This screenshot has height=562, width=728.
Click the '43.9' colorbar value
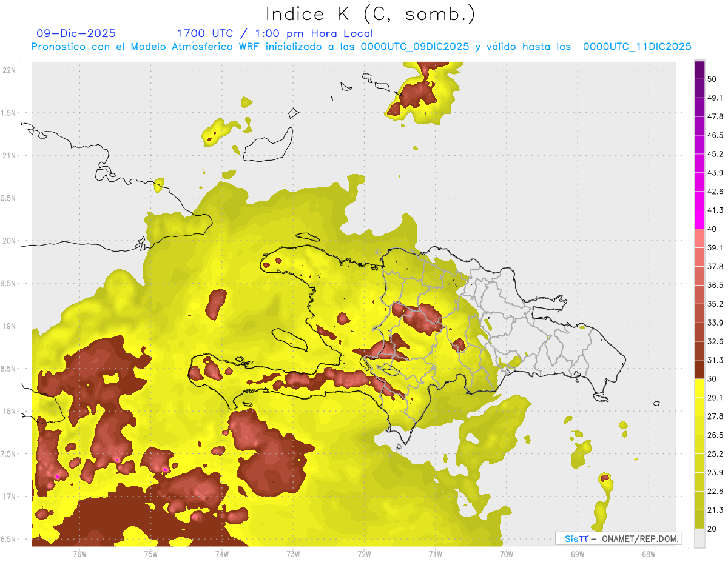coord(715,173)
